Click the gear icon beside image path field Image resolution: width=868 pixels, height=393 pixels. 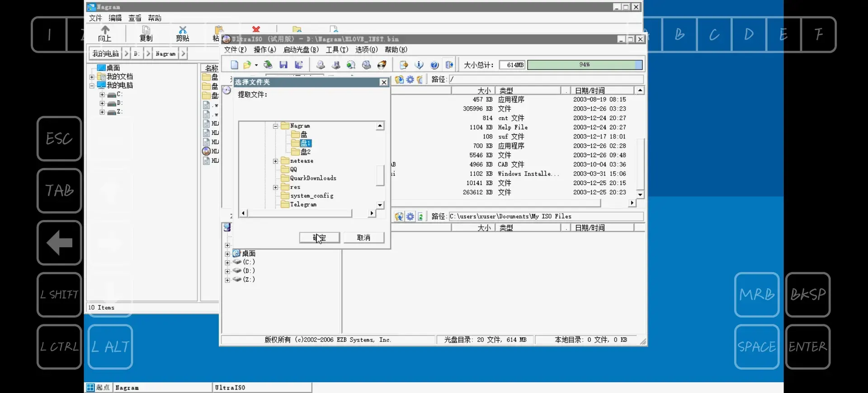[410, 80]
